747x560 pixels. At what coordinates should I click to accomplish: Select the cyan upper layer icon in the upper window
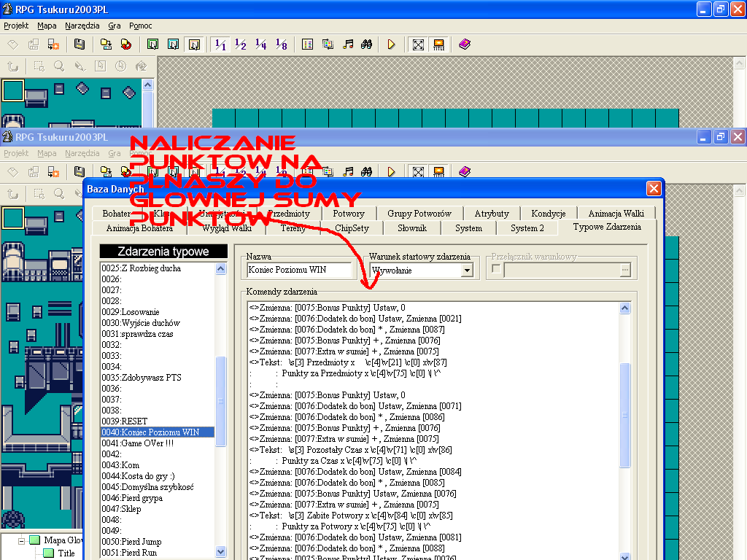click(x=173, y=44)
